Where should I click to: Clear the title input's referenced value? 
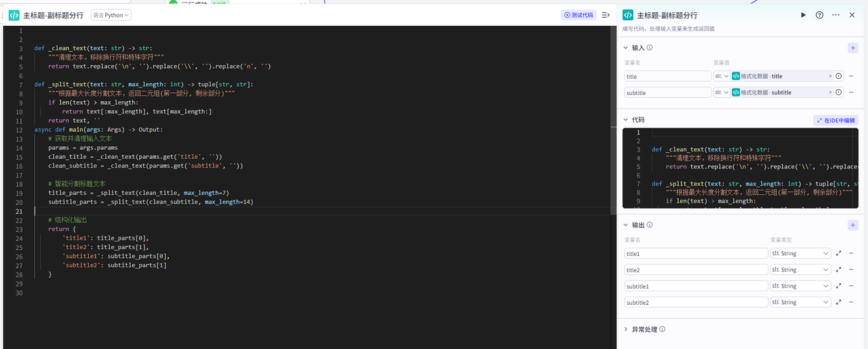(830, 76)
